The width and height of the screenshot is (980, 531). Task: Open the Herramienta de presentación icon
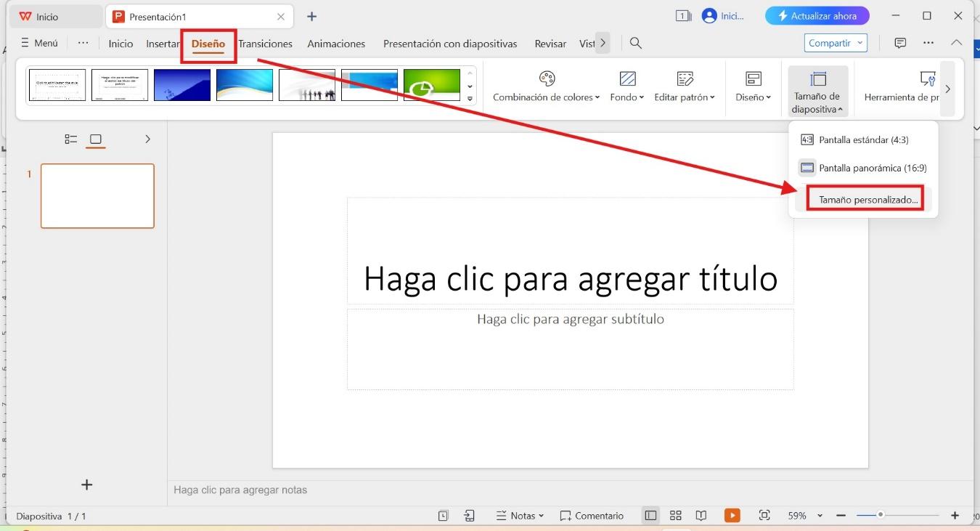pos(928,80)
